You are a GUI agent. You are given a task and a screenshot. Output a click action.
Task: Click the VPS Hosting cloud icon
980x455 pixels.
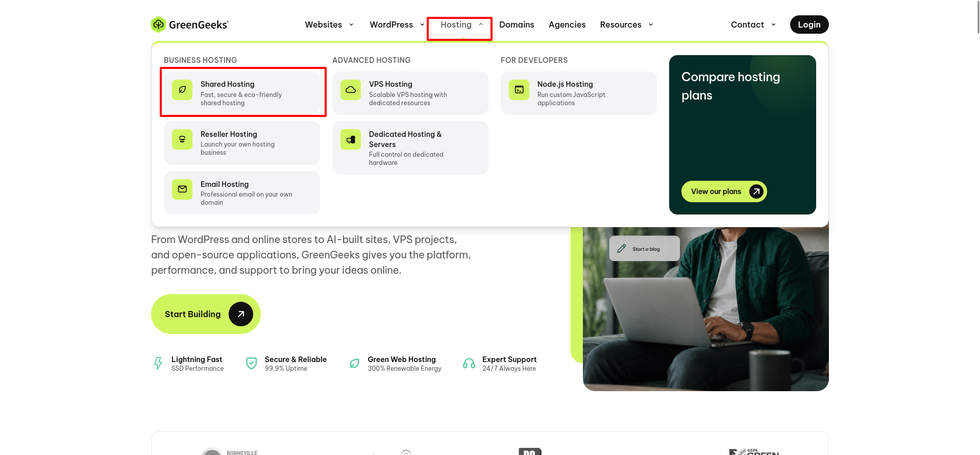[351, 90]
